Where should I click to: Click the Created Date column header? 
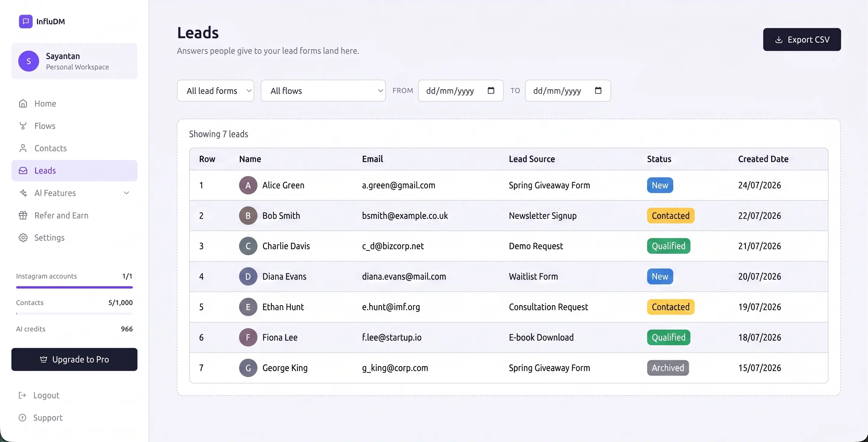click(x=763, y=159)
